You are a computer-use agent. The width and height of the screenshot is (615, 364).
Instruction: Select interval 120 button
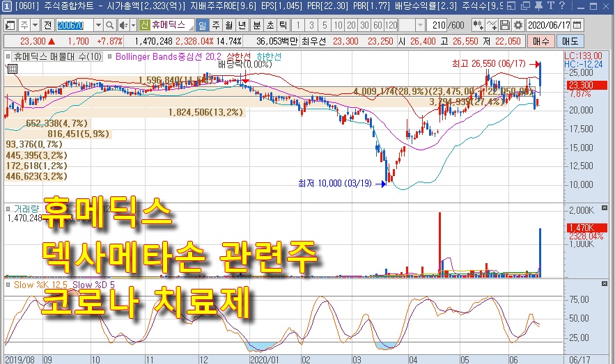point(391,26)
